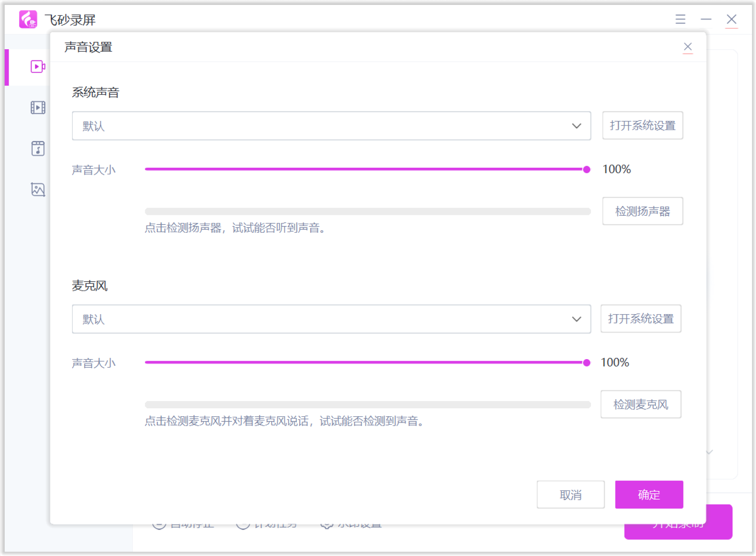The image size is (756, 556).
Task: Open the image gallery sidebar icon
Action: coord(38,189)
